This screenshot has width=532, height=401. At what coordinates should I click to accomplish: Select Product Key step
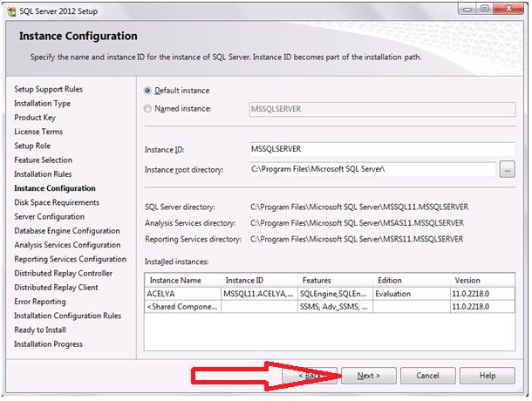[x=35, y=118]
